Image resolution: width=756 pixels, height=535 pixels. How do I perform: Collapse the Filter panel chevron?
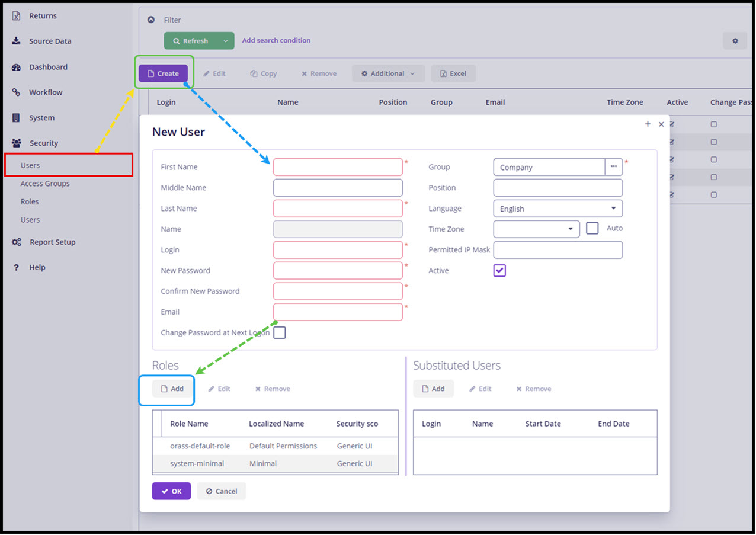coord(151,20)
